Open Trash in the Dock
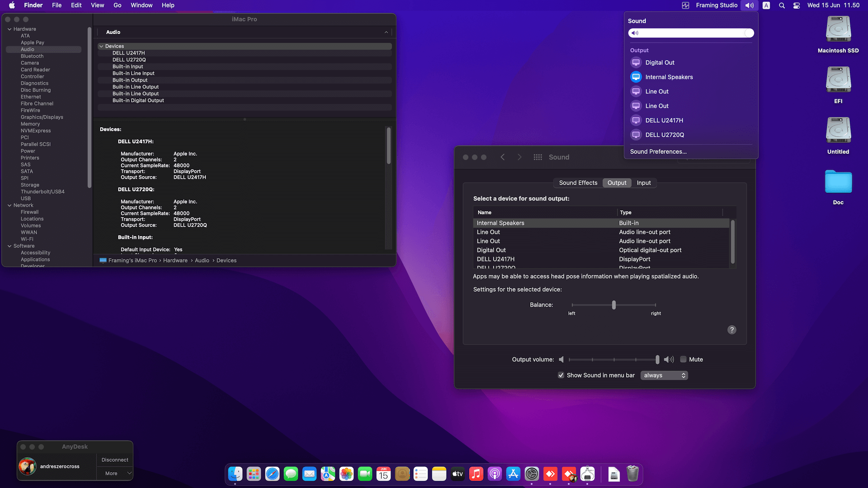This screenshot has width=868, height=488. (x=632, y=474)
